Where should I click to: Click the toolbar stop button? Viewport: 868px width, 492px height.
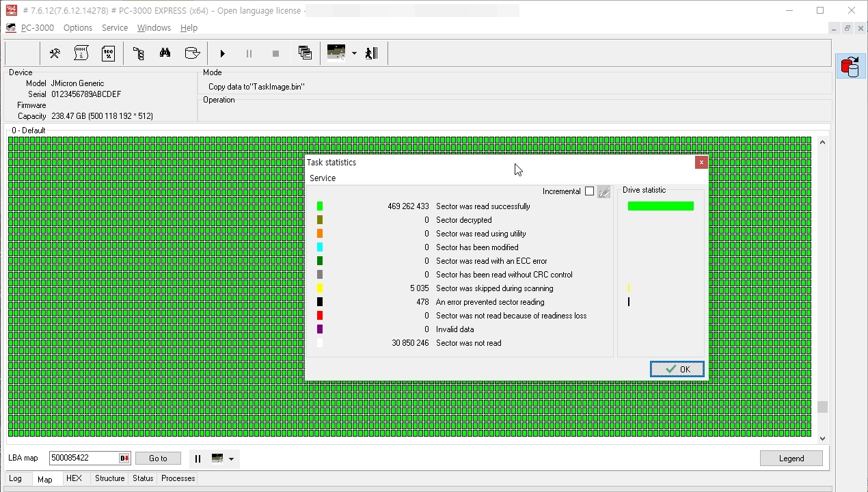[275, 53]
